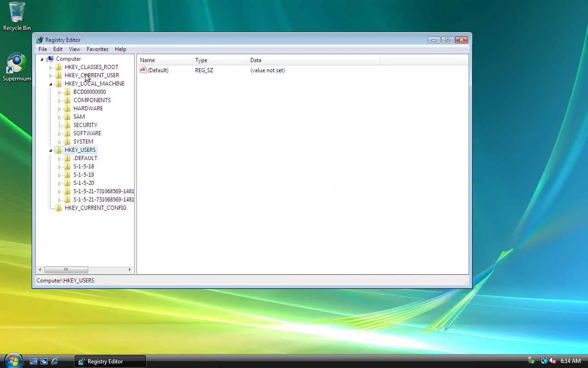
Task: Open the View menu
Action: pyautogui.click(x=74, y=49)
